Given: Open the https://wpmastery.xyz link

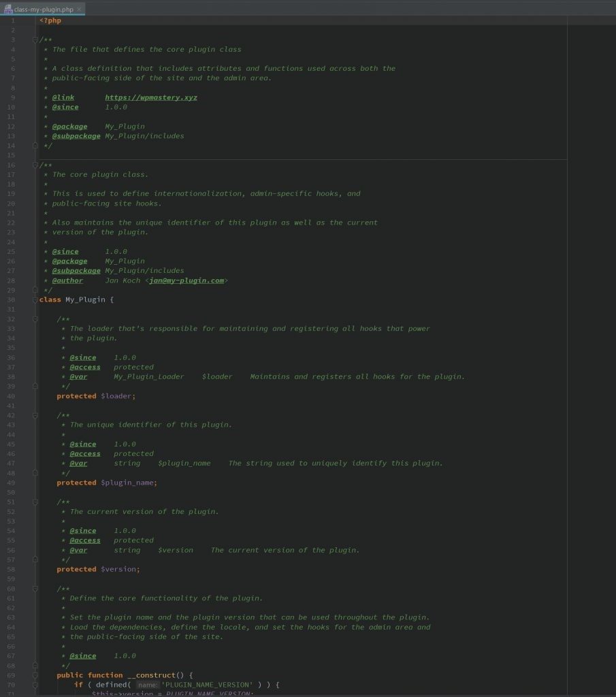Looking at the screenshot, I should (x=151, y=97).
